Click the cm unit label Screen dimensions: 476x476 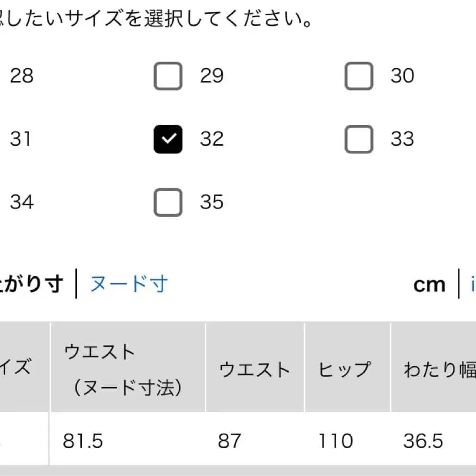click(429, 284)
